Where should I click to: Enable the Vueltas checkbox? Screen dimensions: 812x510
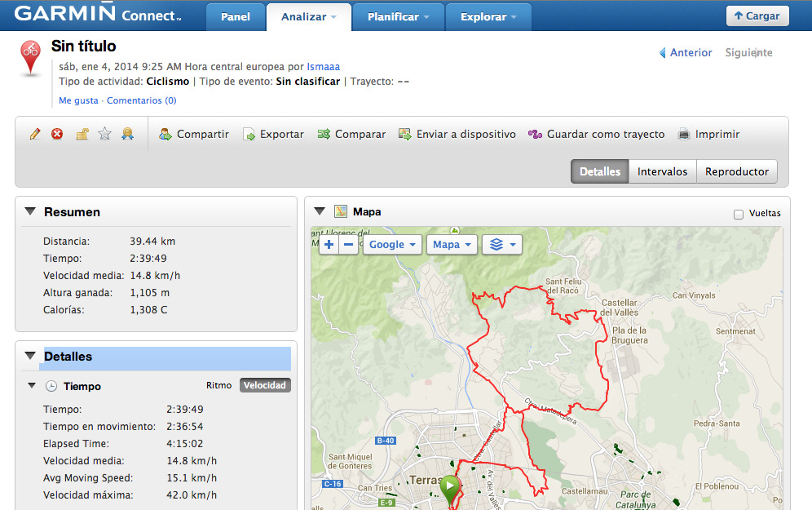click(739, 214)
